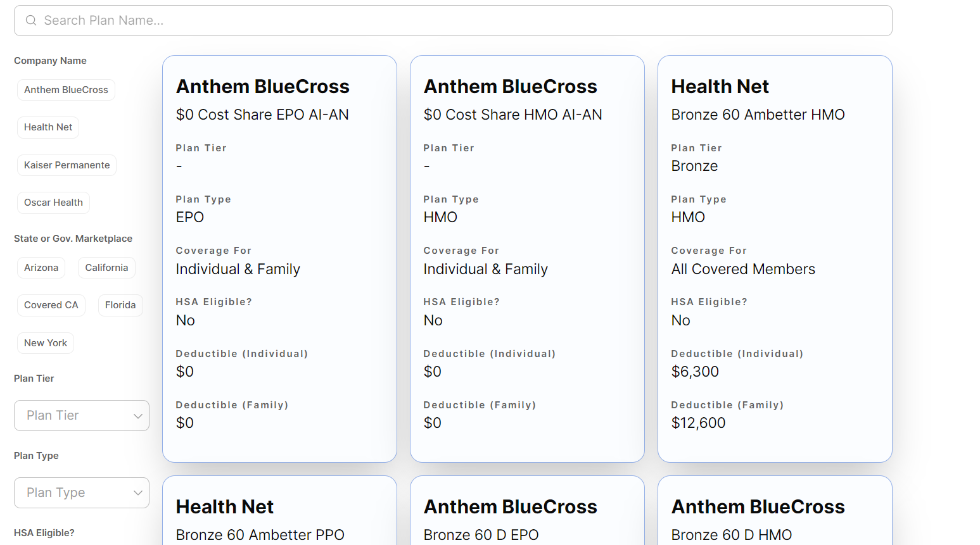Image resolution: width=980 pixels, height=545 pixels.
Task: Filter by Health Net company
Action: (x=48, y=127)
